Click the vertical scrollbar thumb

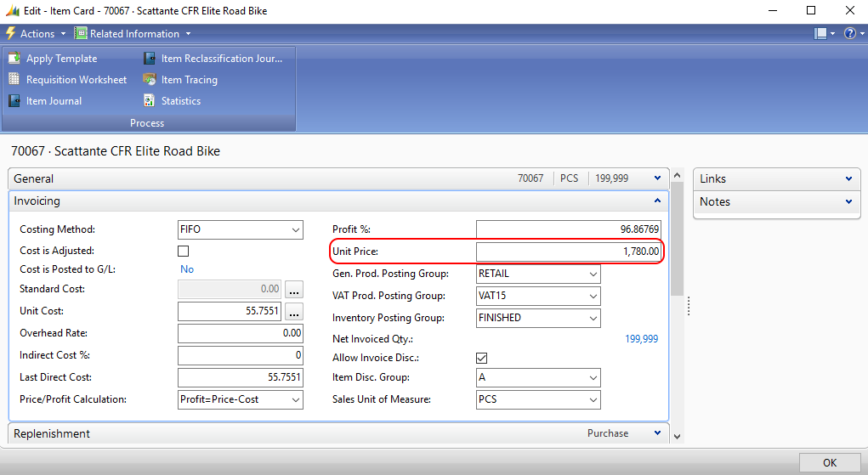(677, 239)
